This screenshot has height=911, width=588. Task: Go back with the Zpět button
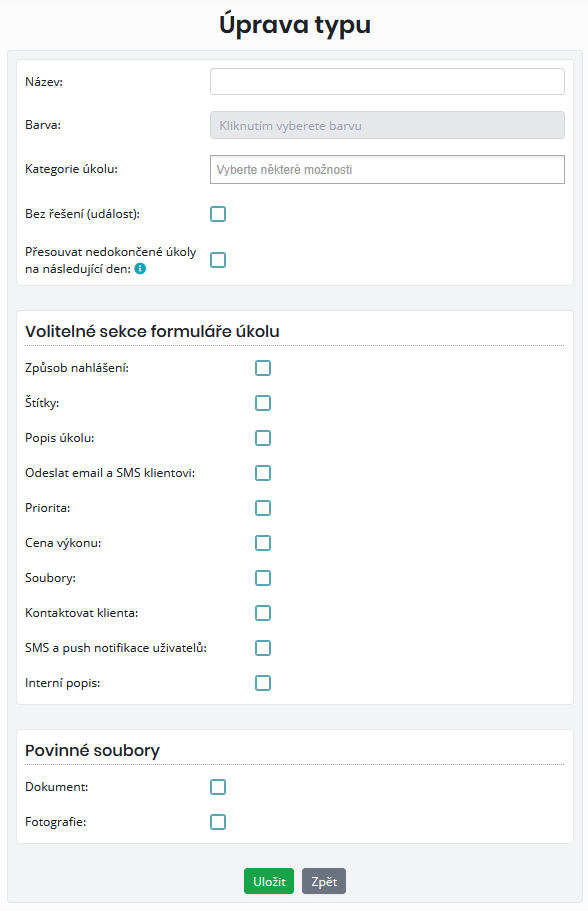324,881
